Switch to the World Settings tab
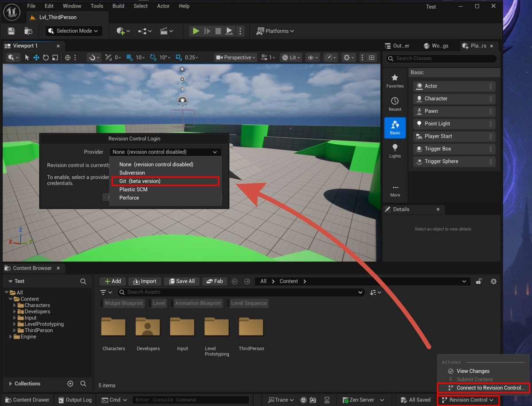Image resolution: width=532 pixels, height=406 pixels. (x=436, y=46)
